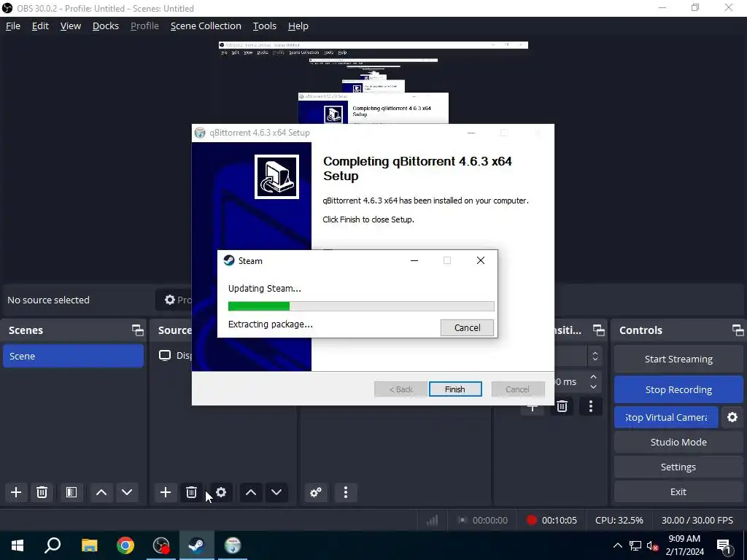Viewport: 747px width, 560px height.
Task: Remove selected source with trash icon
Action: click(191, 492)
